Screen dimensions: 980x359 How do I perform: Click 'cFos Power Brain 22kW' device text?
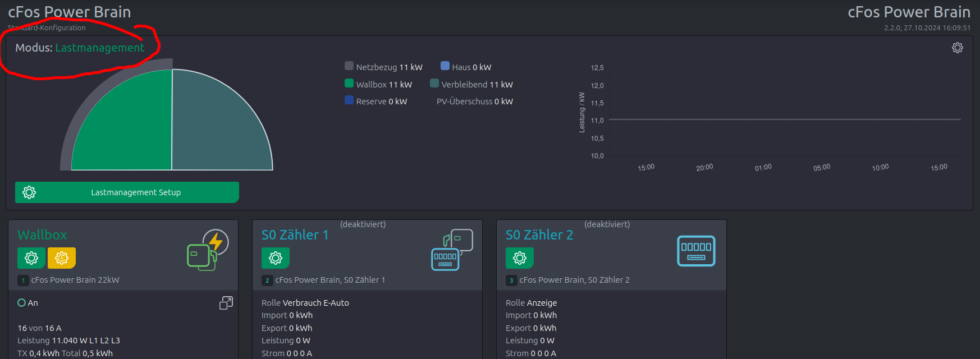click(x=75, y=280)
